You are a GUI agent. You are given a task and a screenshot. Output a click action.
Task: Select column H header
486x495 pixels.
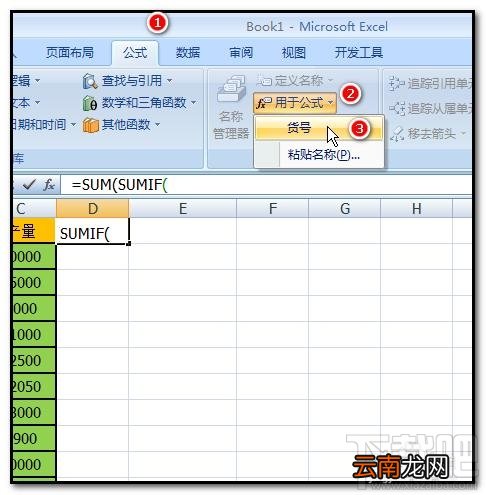[416, 209]
